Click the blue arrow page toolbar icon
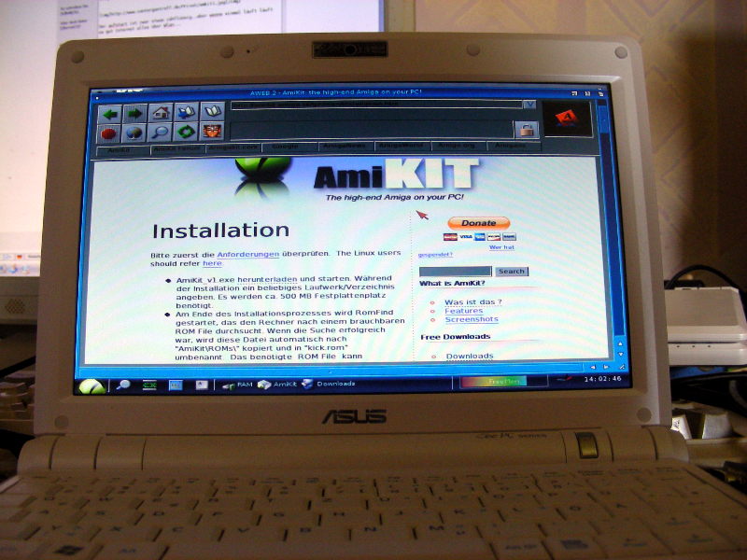 pos(186,112)
